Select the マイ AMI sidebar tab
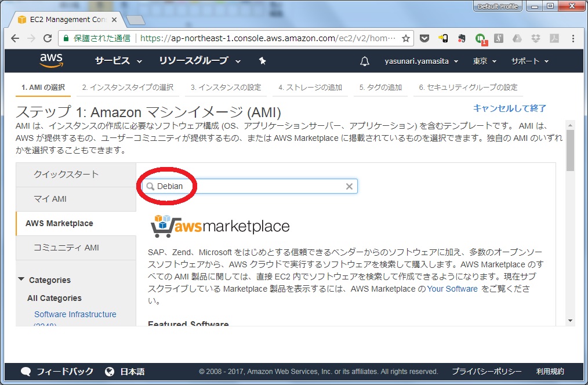 76,199
